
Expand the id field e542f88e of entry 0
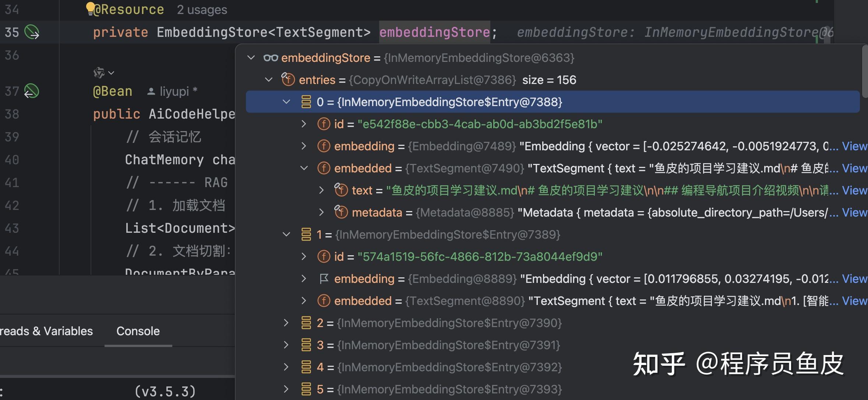click(304, 124)
